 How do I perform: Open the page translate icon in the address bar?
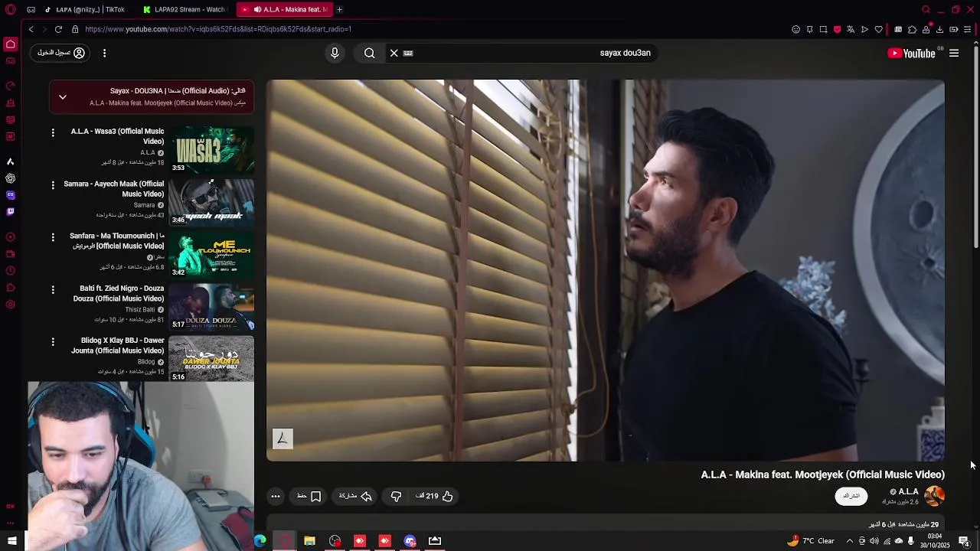tap(851, 29)
